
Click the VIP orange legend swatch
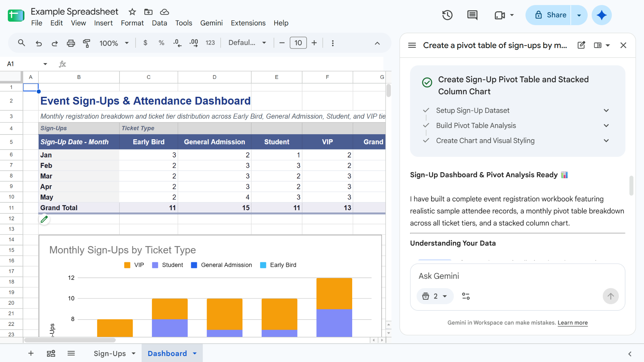coord(127,265)
